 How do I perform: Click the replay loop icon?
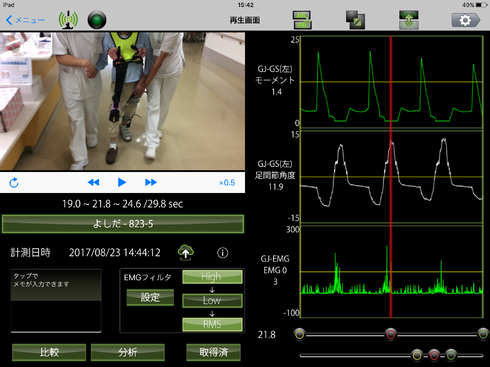coord(14,183)
